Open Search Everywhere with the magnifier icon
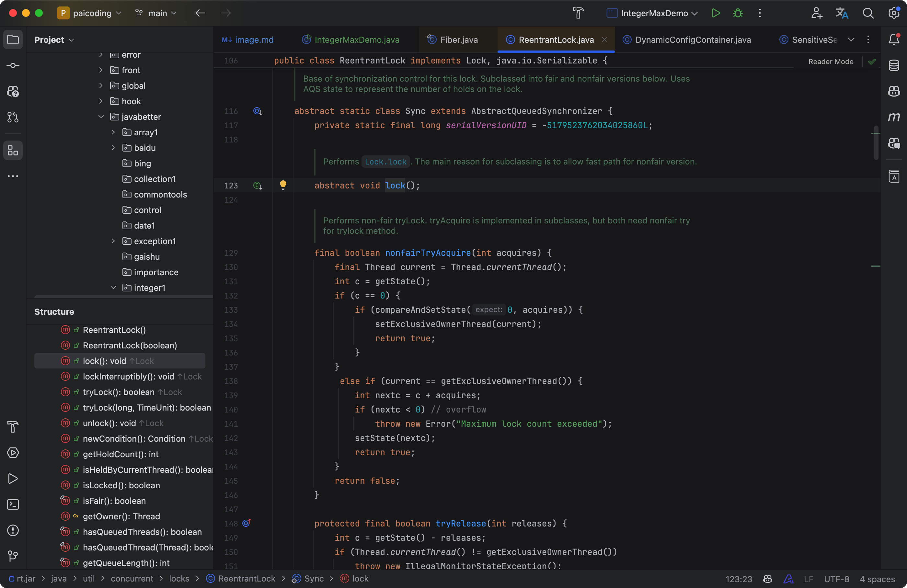The image size is (907, 588). [868, 13]
